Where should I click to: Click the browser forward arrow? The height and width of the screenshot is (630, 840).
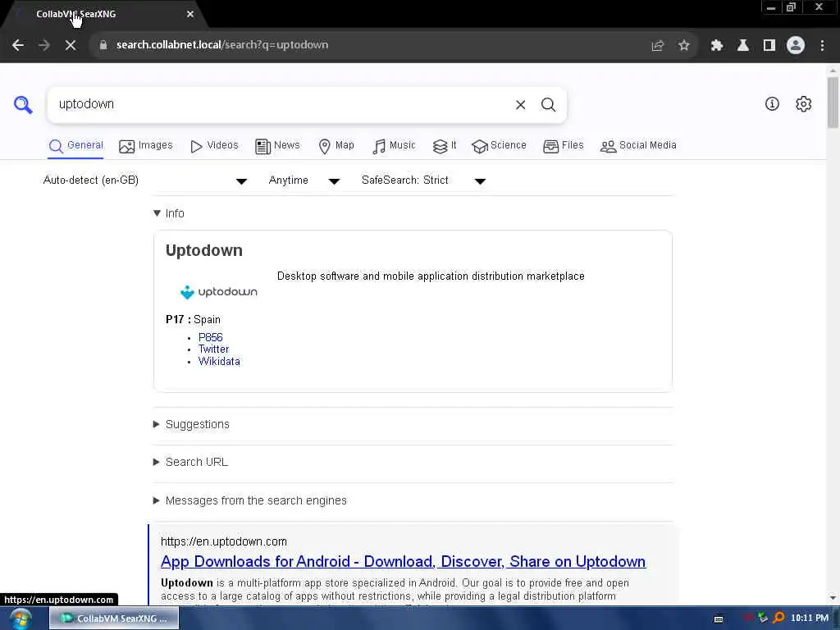(x=44, y=45)
